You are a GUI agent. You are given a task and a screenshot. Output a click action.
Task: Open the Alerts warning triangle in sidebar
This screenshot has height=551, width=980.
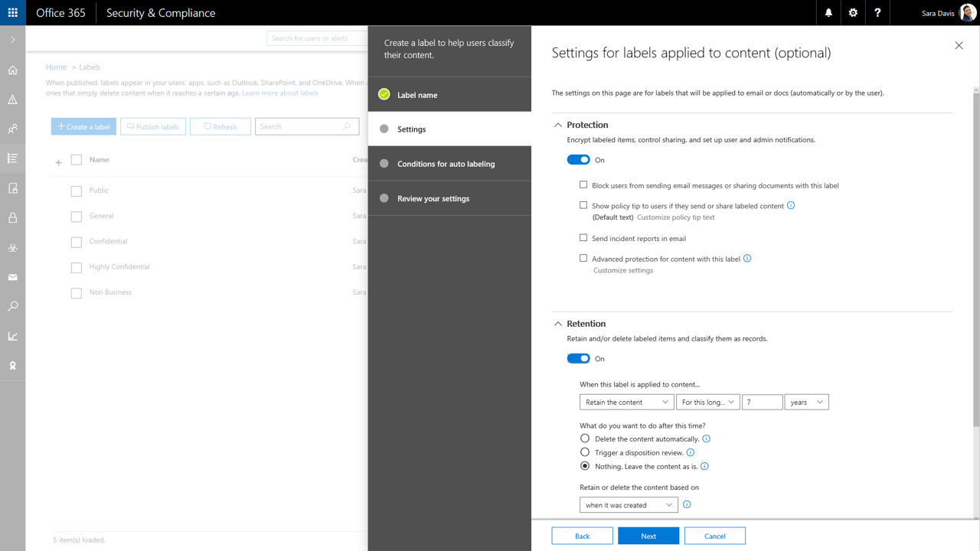click(x=12, y=99)
